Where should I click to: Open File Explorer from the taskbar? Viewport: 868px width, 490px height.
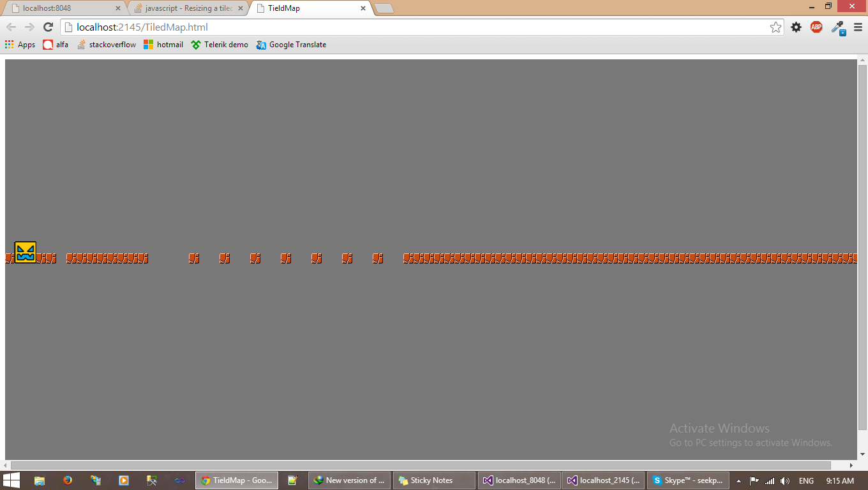coord(40,480)
